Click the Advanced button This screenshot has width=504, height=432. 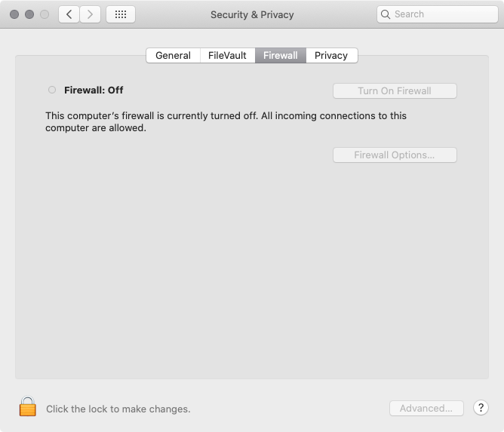[x=426, y=409]
